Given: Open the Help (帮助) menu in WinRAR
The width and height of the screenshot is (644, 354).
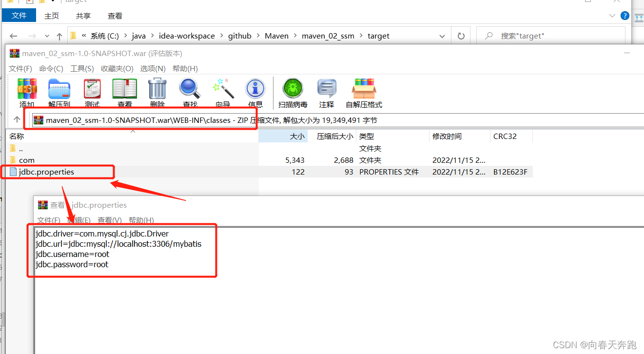Looking at the screenshot, I should coord(185,68).
